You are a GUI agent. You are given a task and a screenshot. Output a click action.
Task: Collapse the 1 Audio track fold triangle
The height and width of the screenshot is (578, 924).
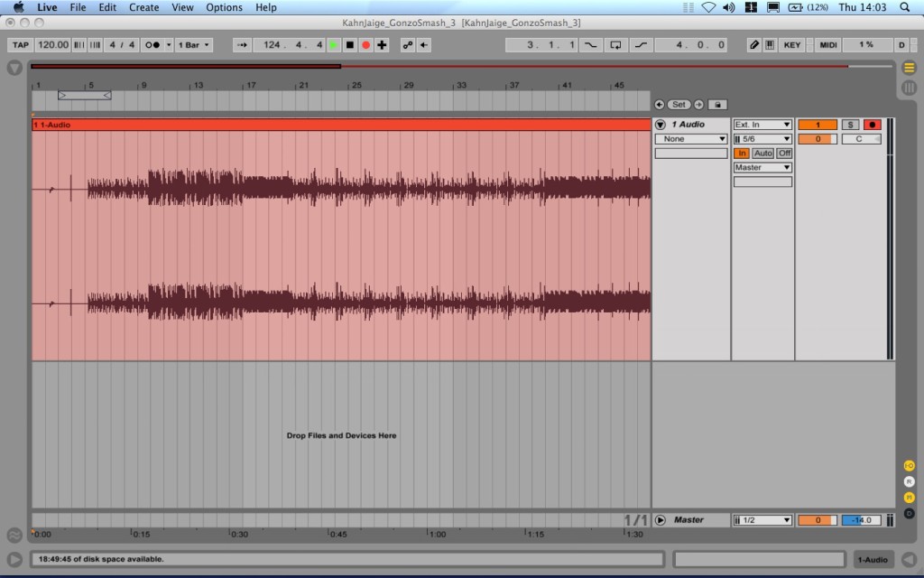661,125
